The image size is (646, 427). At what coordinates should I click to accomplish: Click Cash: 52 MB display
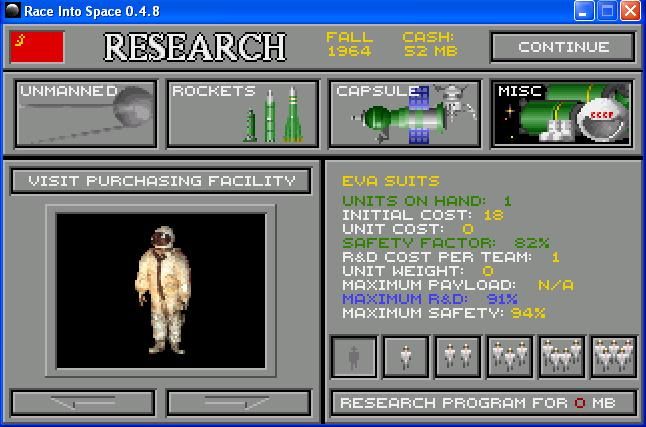tap(430, 44)
